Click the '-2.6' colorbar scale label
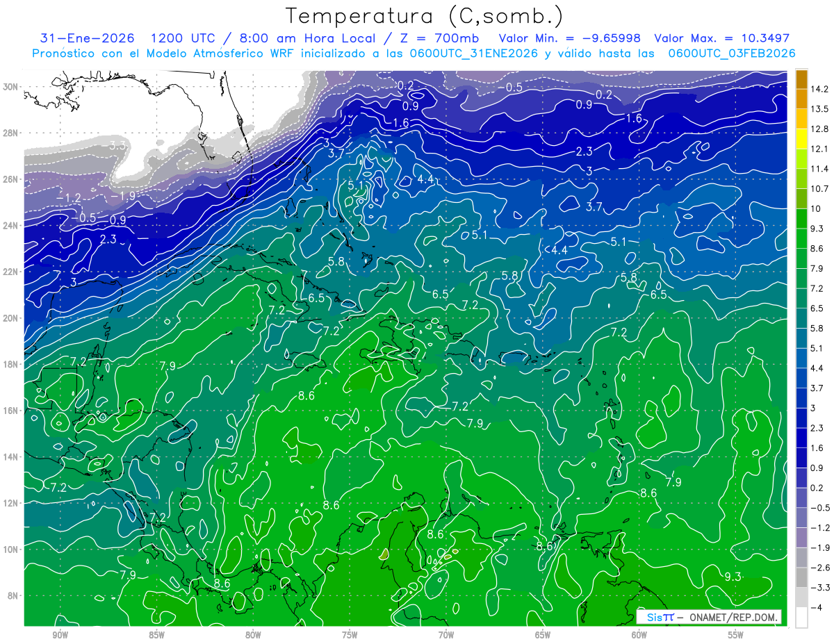834x644 pixels. pos(820,568)
